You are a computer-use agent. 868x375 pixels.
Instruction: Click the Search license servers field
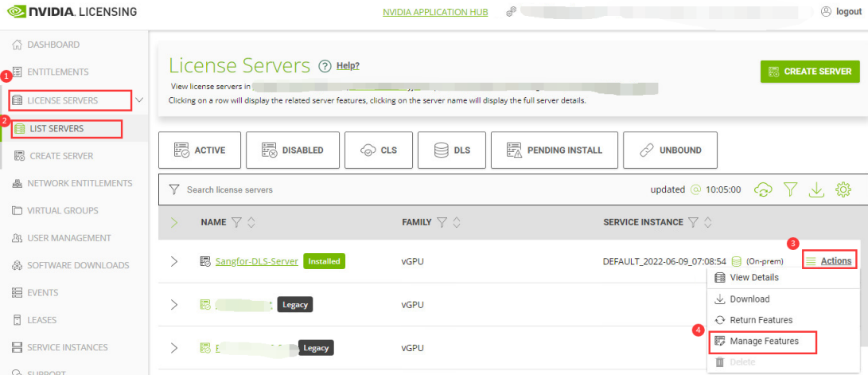[x=318, y=189]
